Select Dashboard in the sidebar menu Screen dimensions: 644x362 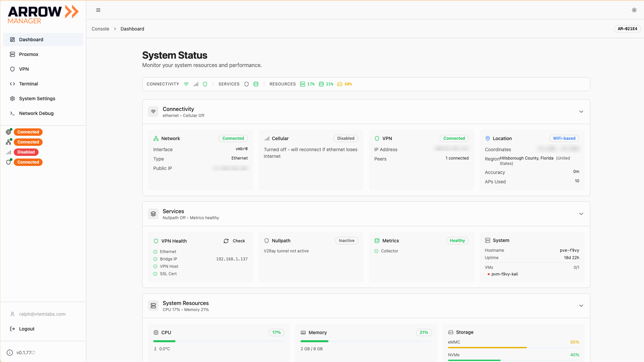(x=31, y=39)
